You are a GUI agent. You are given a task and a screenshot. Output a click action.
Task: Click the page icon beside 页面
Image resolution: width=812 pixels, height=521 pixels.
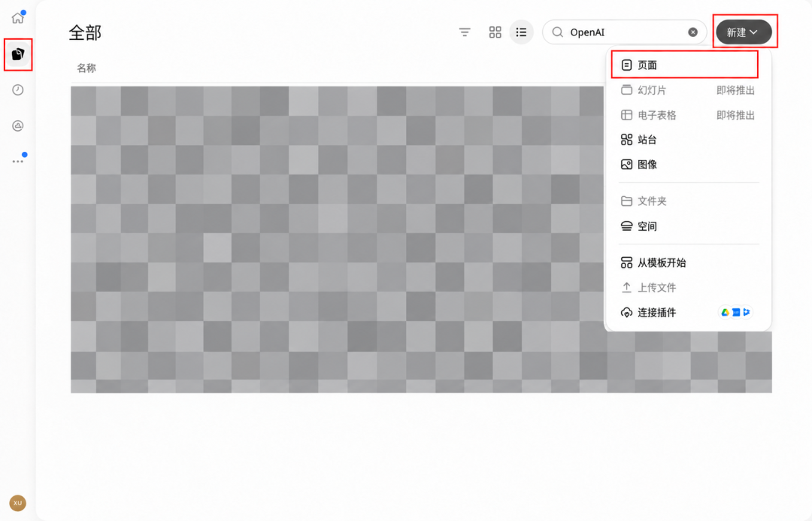click(626, 65)
